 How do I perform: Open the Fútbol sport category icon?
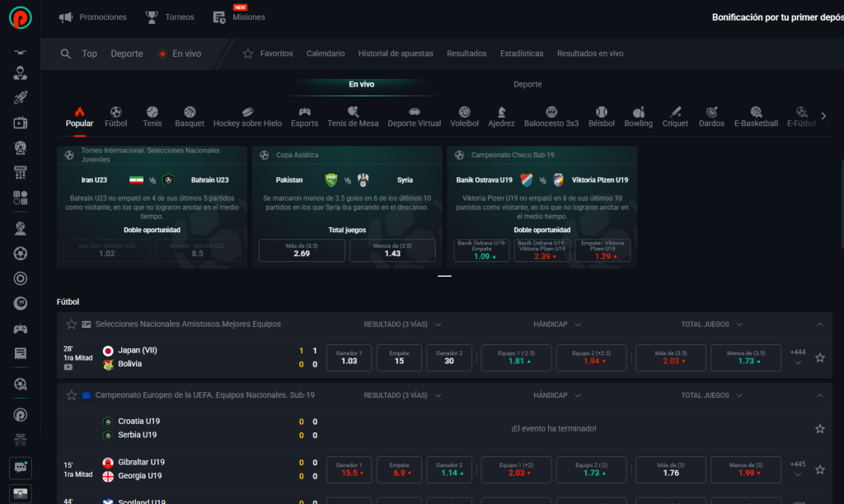click(x=115, y=112)
